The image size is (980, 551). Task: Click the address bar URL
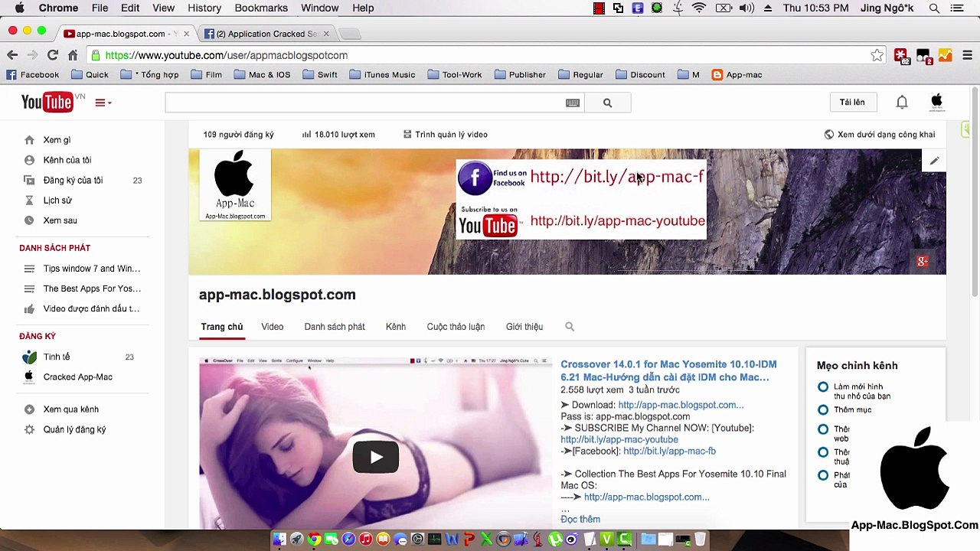[227, 55]
